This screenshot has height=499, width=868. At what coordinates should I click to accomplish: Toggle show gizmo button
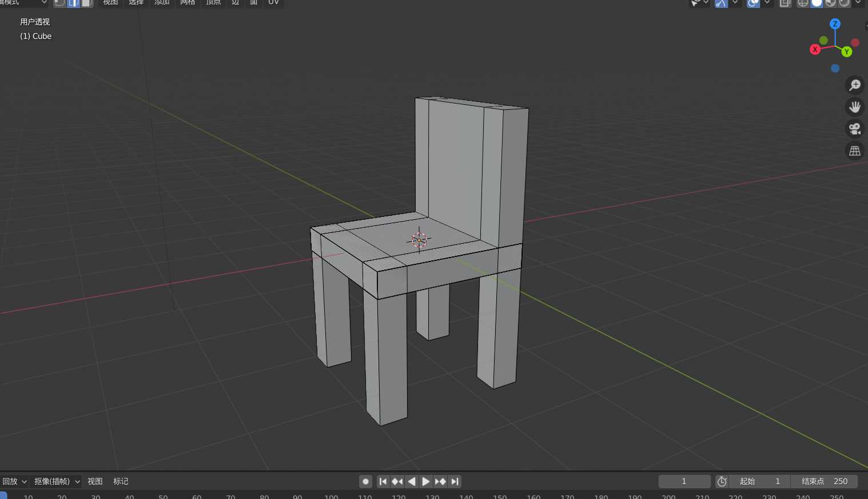[x=721, y=3]
